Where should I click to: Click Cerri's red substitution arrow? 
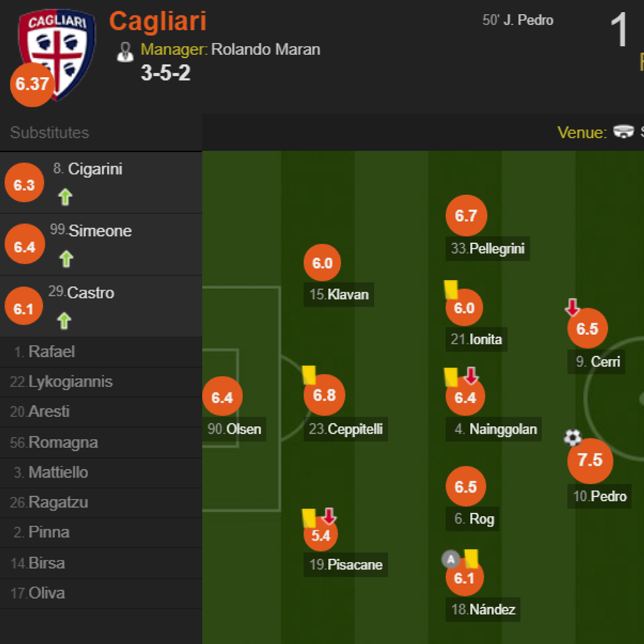572,307
